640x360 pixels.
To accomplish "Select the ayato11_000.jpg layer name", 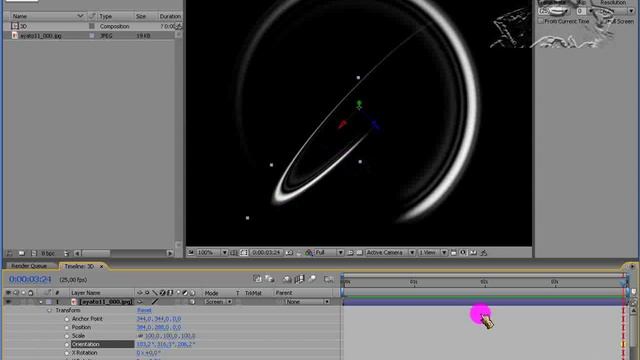I will 107,302.
